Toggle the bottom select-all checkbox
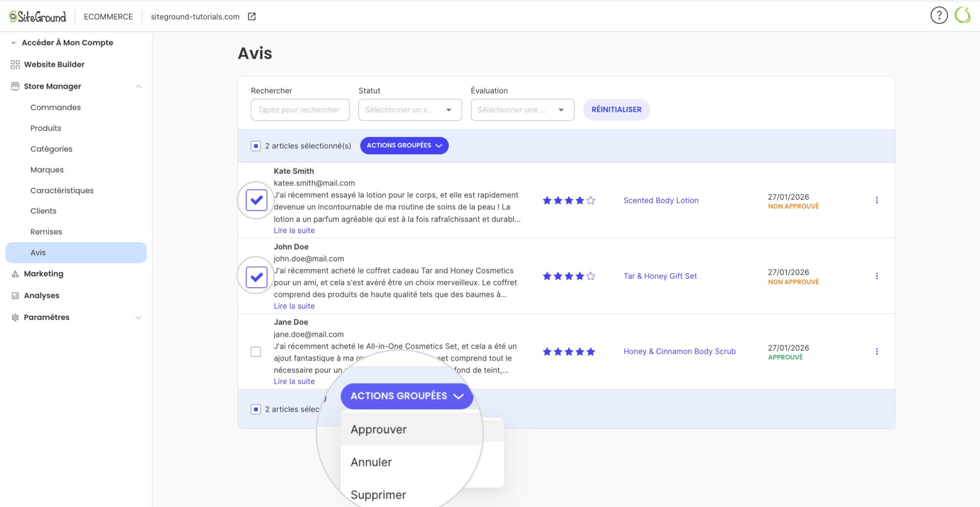The image size is (980, 507). click(x=256, y=409)
